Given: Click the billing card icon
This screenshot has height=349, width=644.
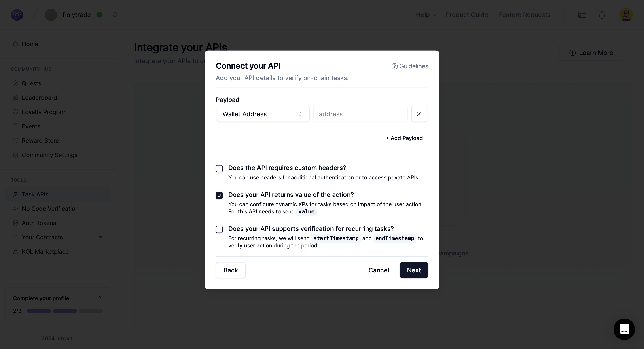Looking at the screenshot, I should coord(582,15).
